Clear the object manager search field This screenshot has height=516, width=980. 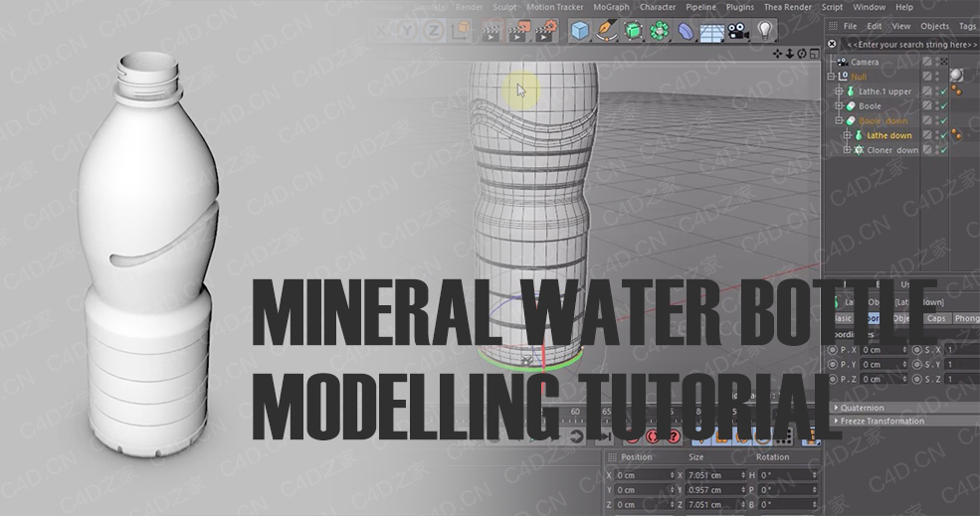tap(832, 44)
